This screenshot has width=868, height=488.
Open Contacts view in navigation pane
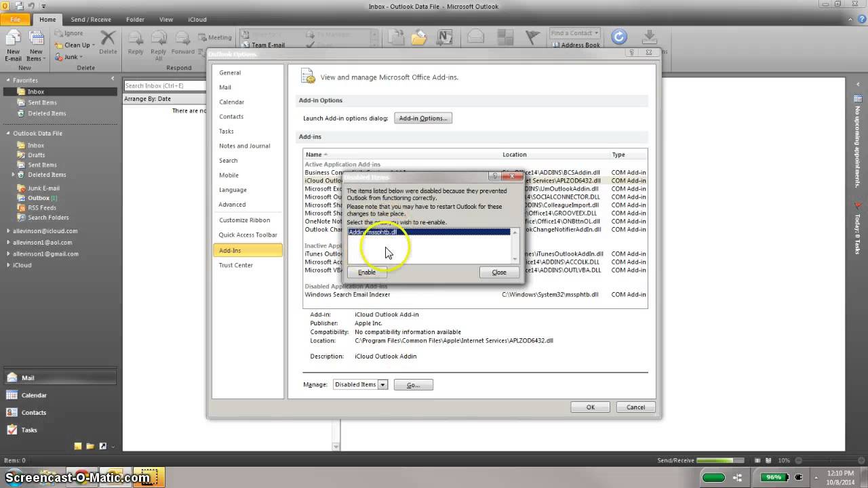[x=59, y=412]
